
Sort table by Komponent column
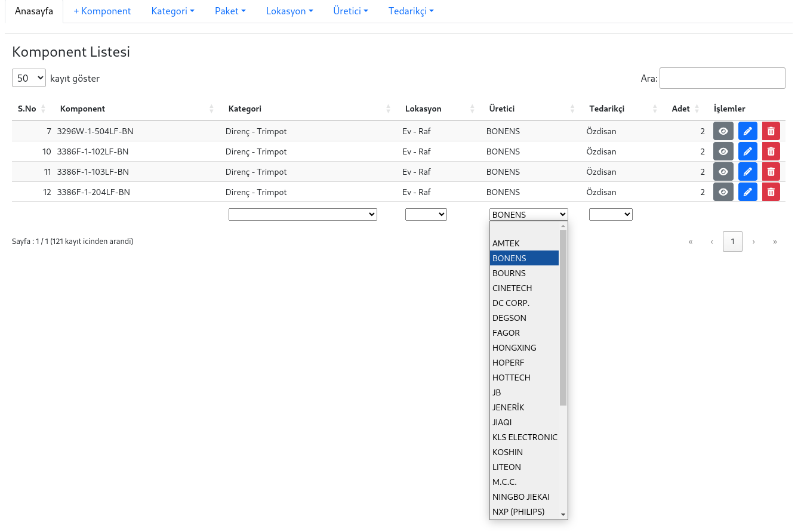pos(135,109)
